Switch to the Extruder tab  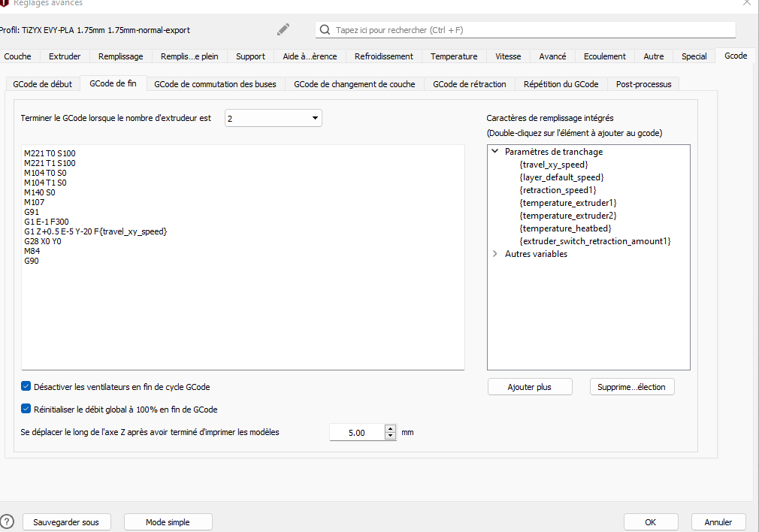click(x=65, y=56)
